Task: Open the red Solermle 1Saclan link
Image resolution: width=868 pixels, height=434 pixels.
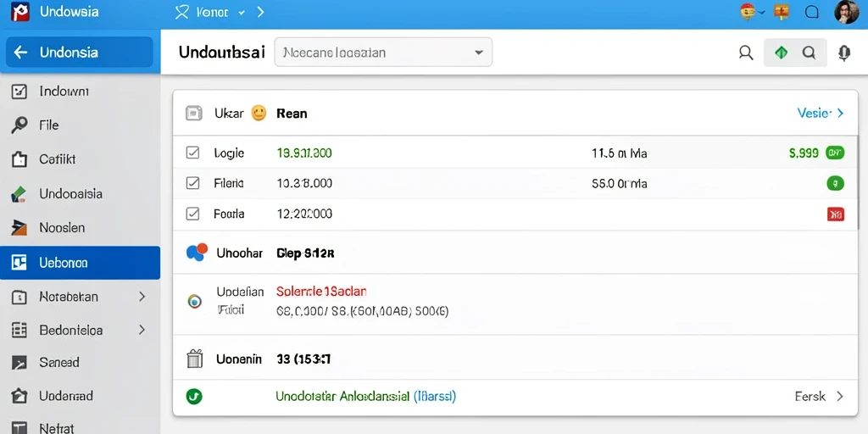Action: click(321, 291)
